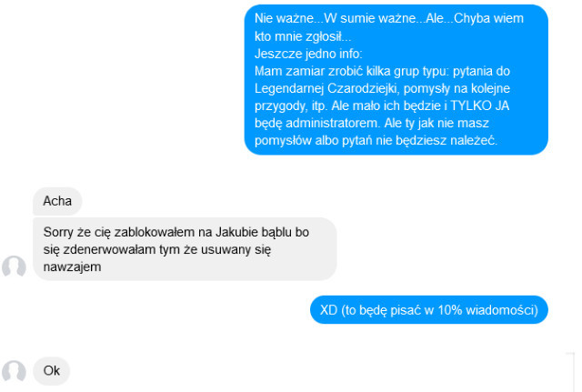Click the word 'nawzajem' in gray bubble
Screen dimensions: 582x392
pos(72,266)
